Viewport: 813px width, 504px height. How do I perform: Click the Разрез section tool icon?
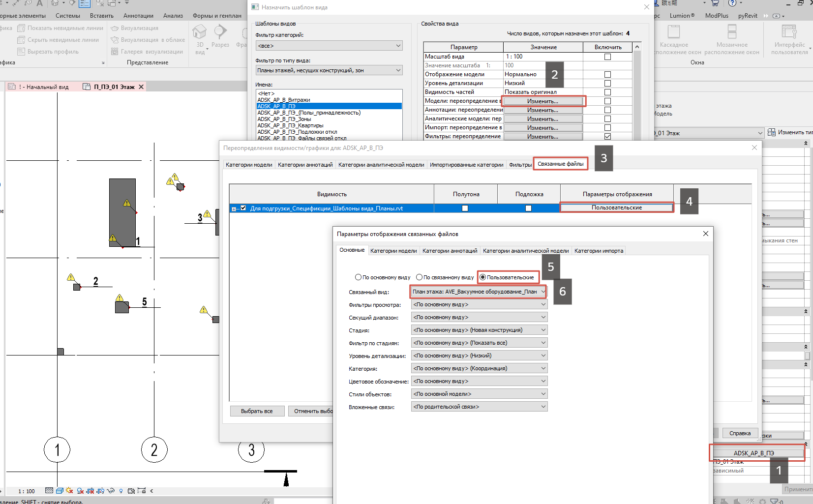pos(220,33)
